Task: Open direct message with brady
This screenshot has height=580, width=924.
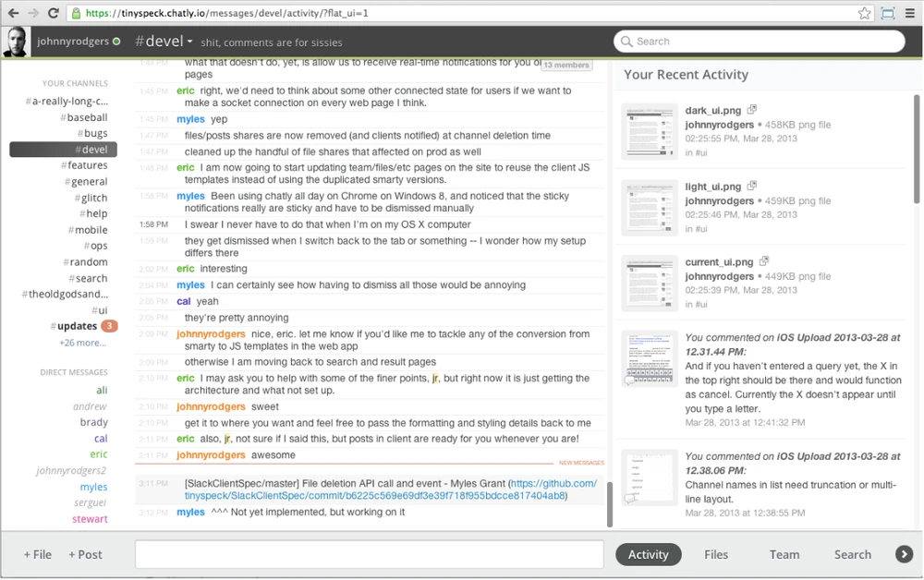Action: [x=93, y=422]
